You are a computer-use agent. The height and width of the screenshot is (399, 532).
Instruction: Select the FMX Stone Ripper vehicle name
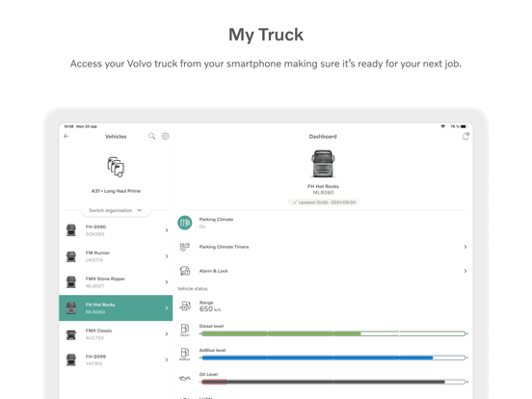105,279
